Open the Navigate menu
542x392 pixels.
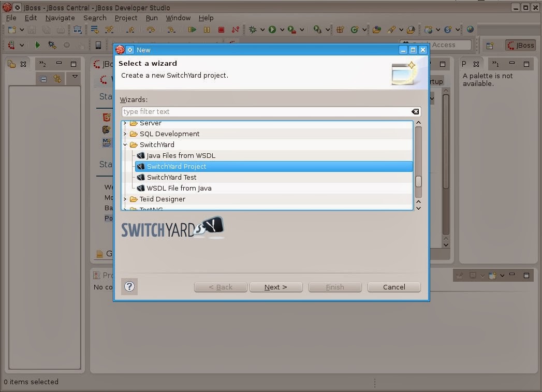point(60,18)
